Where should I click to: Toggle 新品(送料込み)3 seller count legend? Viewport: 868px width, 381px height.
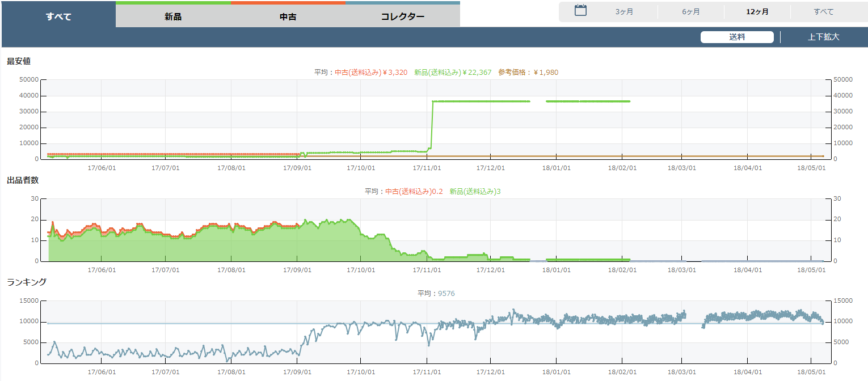[475, 192]
